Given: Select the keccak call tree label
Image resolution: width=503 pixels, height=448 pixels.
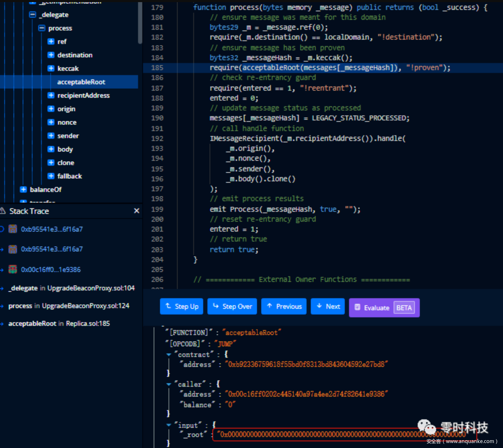Looking at the screenshot, I should (x=68, y=68).
